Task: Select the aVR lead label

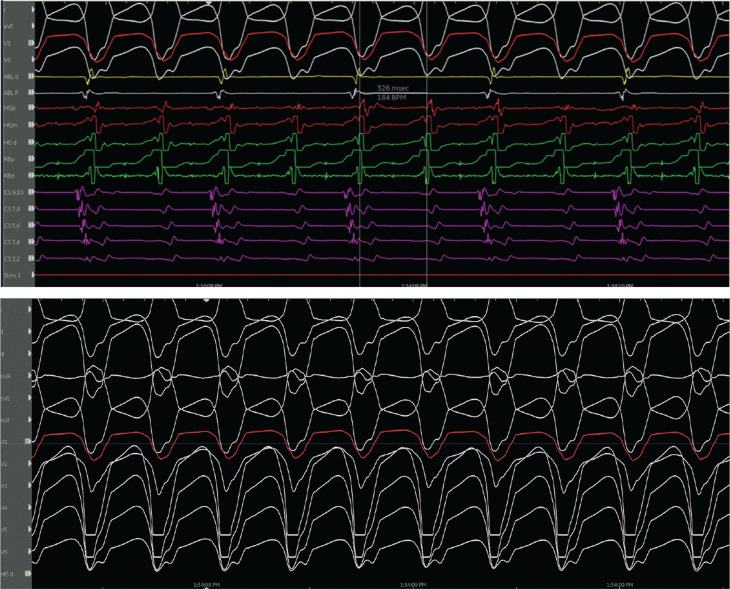Action: [x=5, y=376]
